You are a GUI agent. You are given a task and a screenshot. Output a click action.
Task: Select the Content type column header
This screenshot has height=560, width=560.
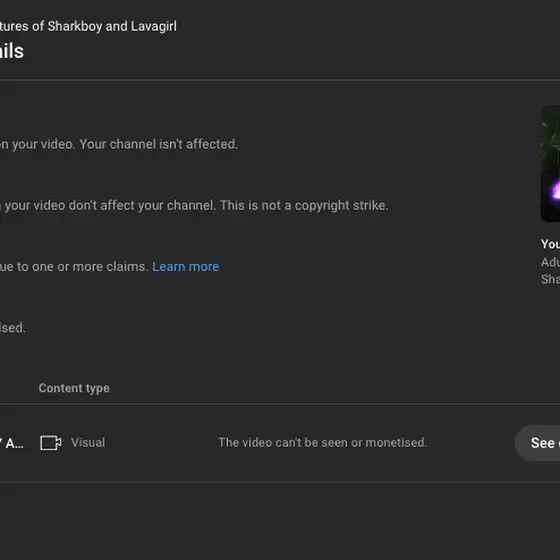tap(74, 388)
